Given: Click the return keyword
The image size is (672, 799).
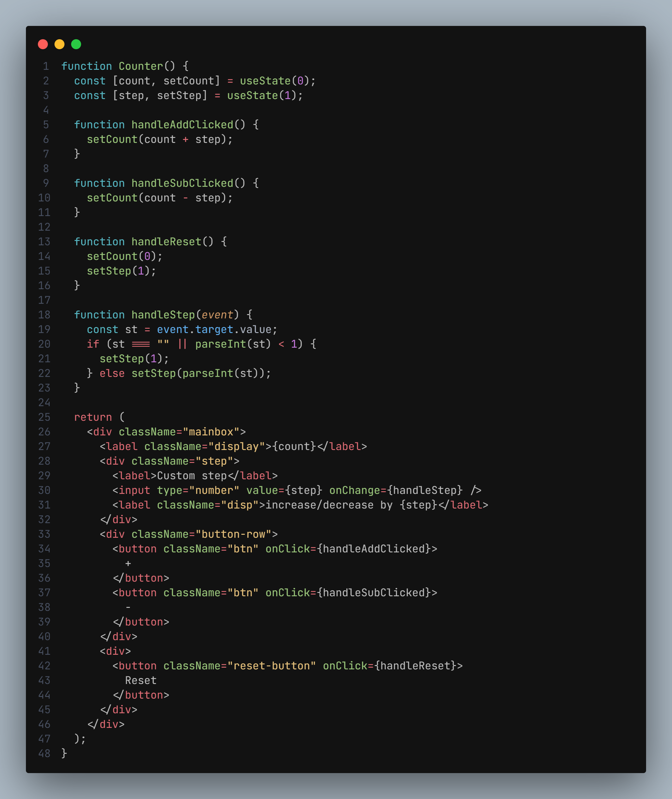Looking at the screenshot, I should [93, 417].
